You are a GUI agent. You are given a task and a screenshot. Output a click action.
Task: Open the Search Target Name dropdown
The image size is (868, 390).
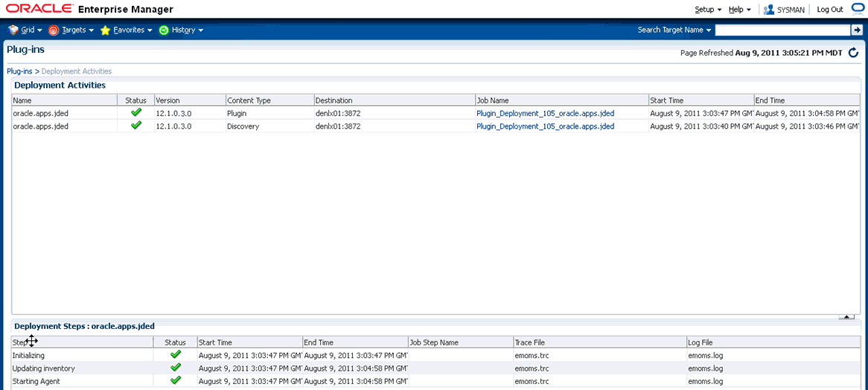click(x=674, y=30)
